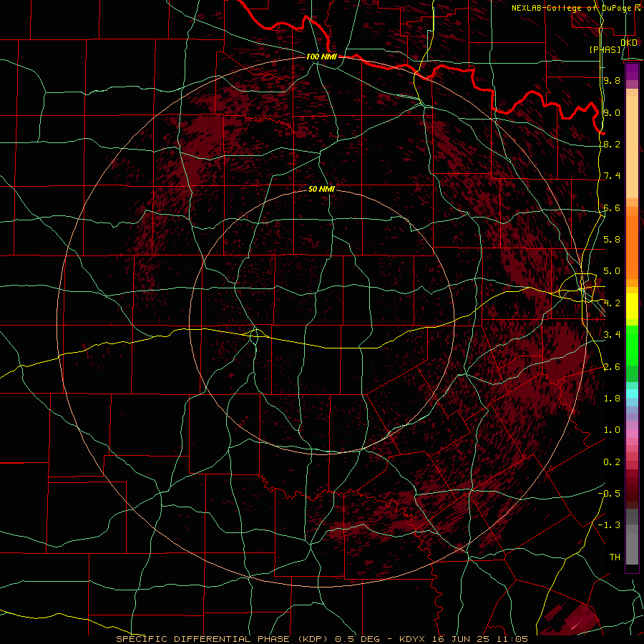Click the 100 NMI range ring label

pos(321,57)
